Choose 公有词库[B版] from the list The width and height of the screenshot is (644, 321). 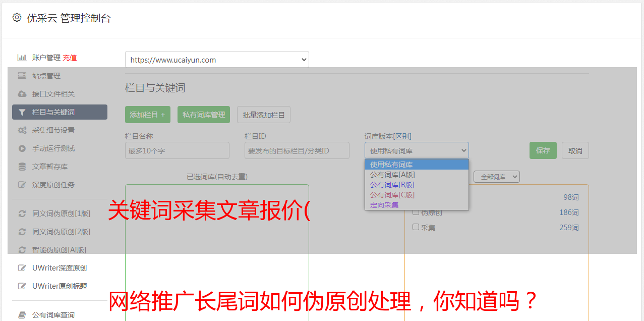417,185
